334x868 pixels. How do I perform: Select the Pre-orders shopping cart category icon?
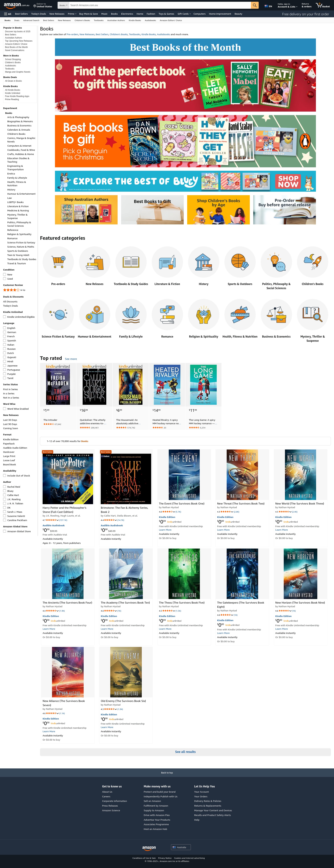click(x=58, y=262)
